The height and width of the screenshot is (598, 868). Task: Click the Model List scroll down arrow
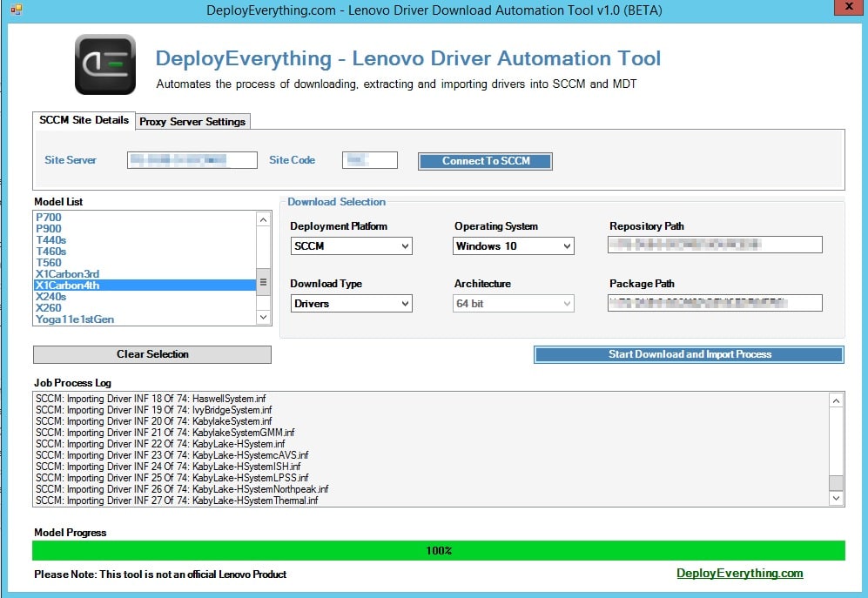point(264,317)
